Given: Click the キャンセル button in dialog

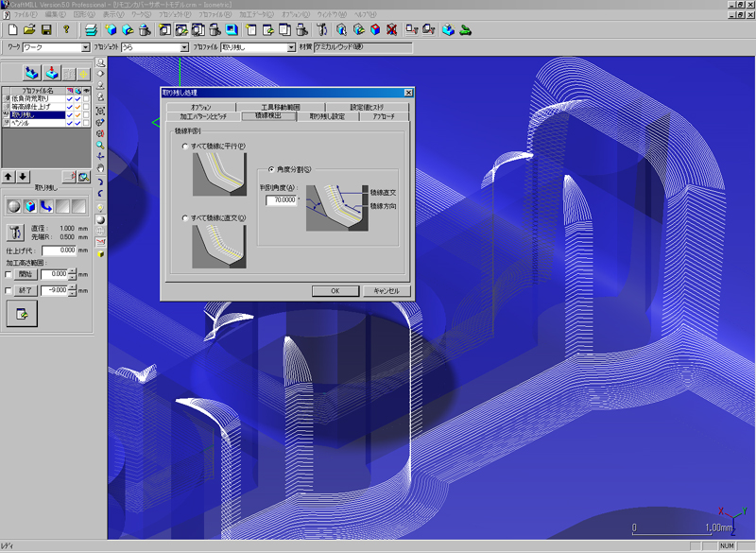Looking at the screenshot, I should point(387,291).
